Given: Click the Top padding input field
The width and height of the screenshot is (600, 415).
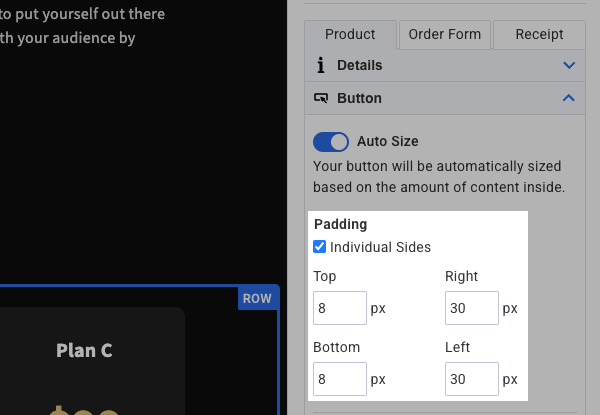Looking at the screenshot, I should [x=339, y=308].
